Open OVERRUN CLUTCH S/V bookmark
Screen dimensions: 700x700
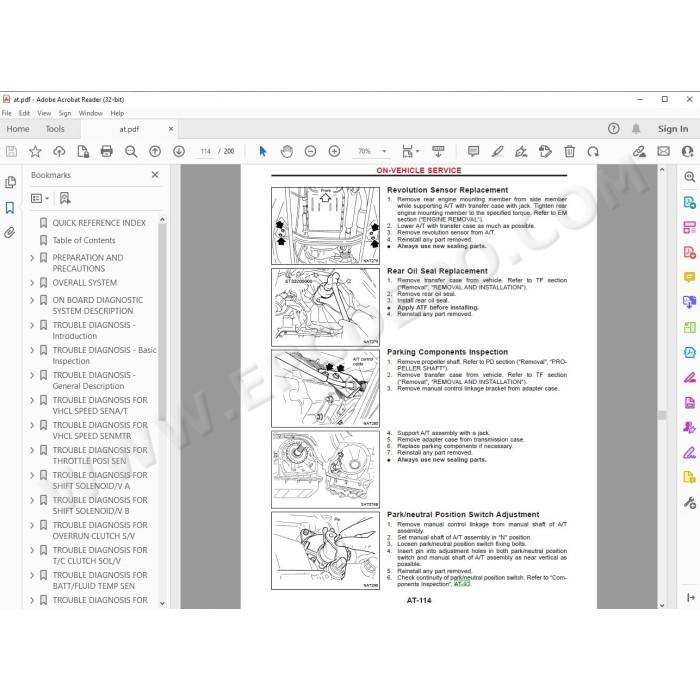[x=100, y=530]
